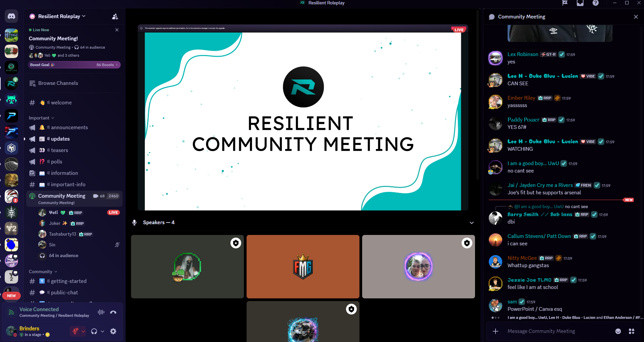Select speaker Sin in the stage list
The height and width of the screenshot is (342, 644).
tap(79, 245)
